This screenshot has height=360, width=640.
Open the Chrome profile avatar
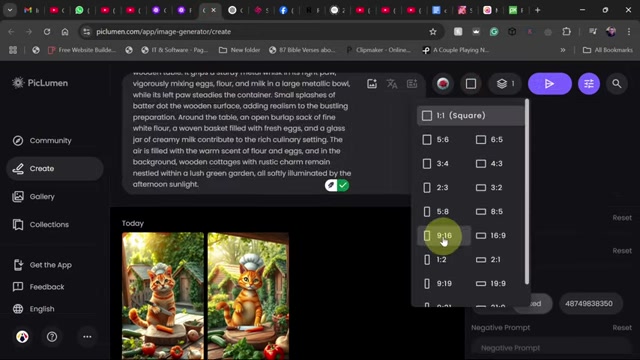tap(611, 31)
